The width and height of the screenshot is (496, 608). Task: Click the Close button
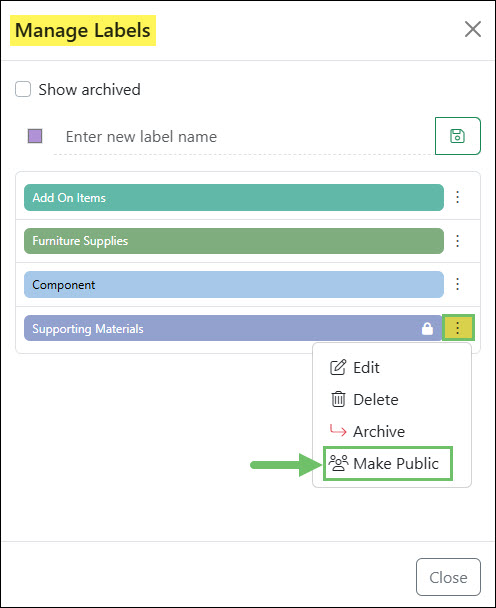pyautogui.click(x=448, y=577)
